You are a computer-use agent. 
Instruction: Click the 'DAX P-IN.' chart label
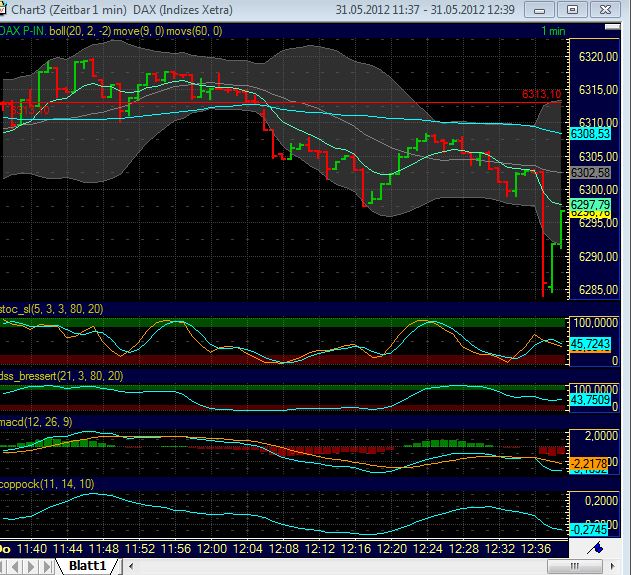23,31
